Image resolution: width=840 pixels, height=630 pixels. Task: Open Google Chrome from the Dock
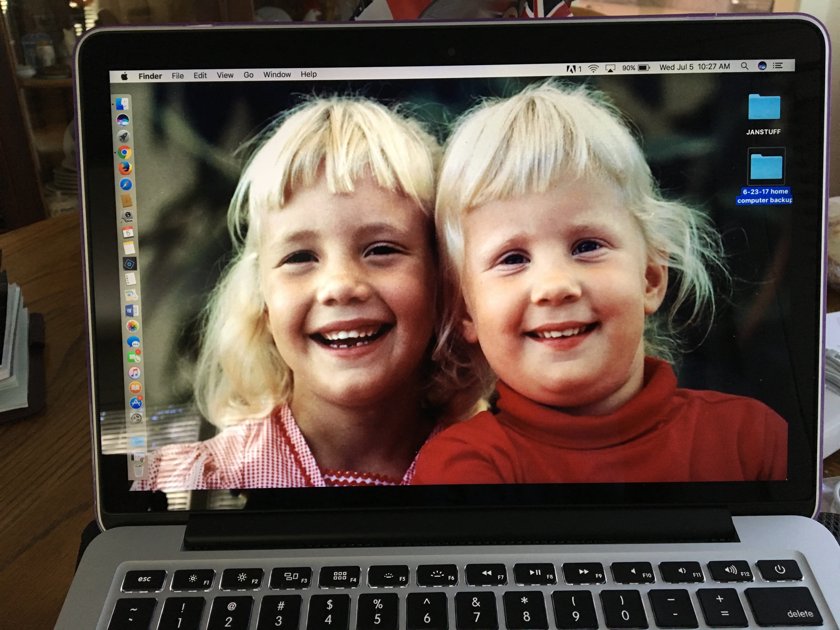(x=124, y=153)
